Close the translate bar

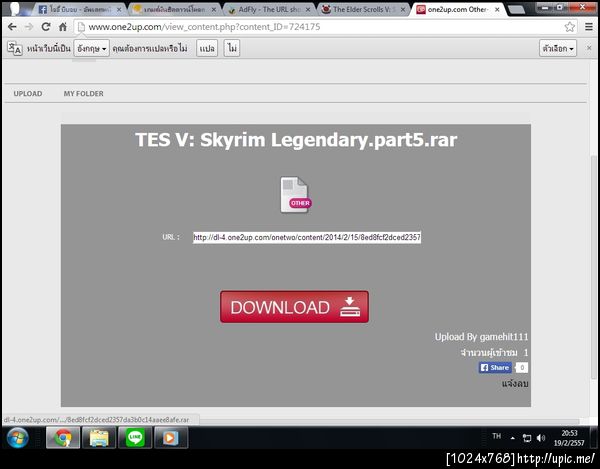click(589, 48)
